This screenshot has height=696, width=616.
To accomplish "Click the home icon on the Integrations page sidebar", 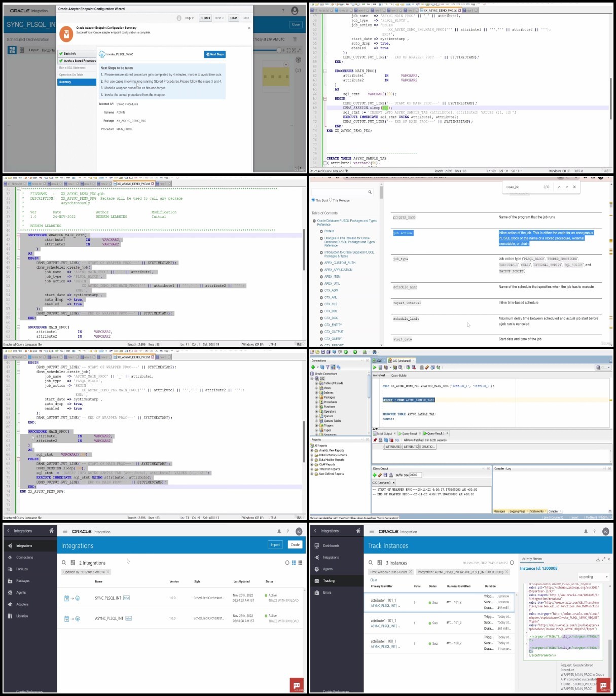I will click(x=51, y=531).
